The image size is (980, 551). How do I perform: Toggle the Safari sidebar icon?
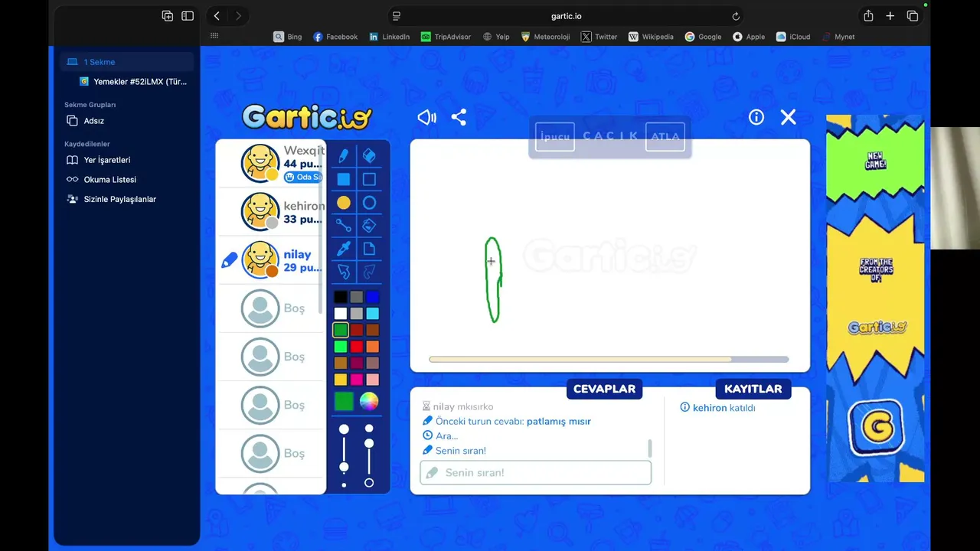click(x=188, y=16)
